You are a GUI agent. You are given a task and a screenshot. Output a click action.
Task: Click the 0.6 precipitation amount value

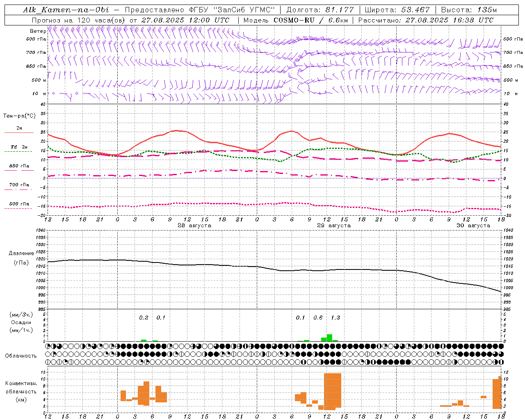point(318,317)
